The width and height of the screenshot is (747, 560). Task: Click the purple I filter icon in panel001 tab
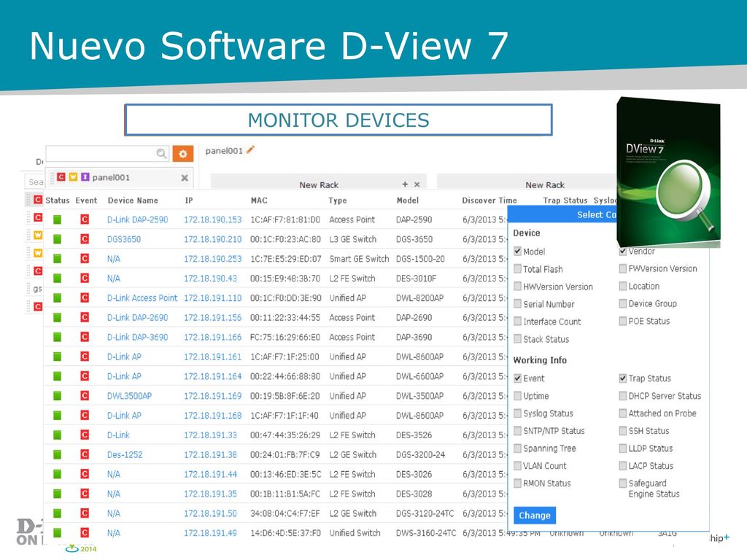point(85,176)
